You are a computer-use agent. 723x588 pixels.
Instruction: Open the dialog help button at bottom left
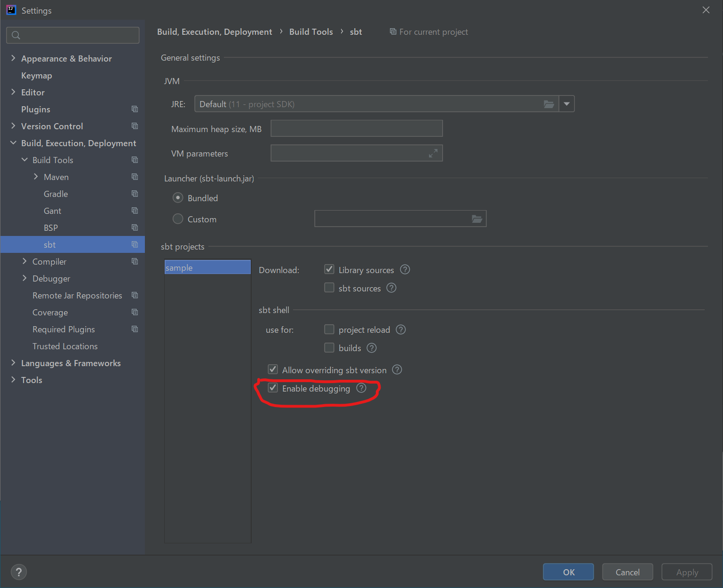pos(19,572)
